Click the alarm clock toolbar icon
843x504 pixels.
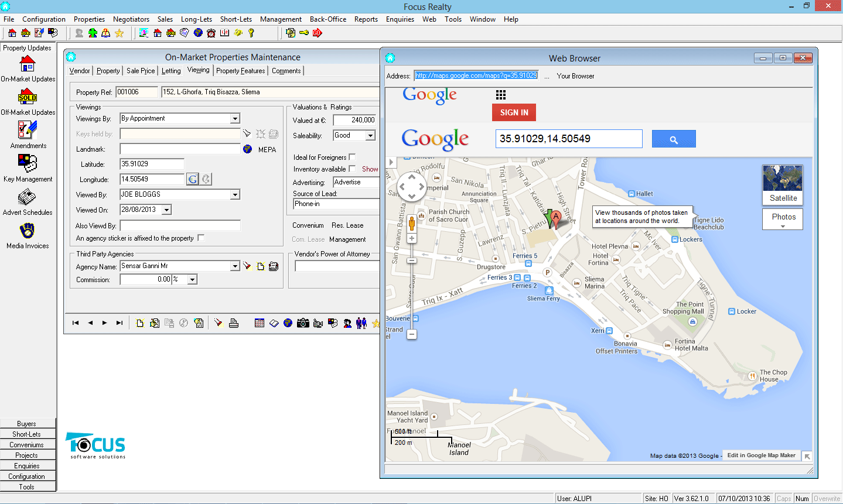click(211, 33)
